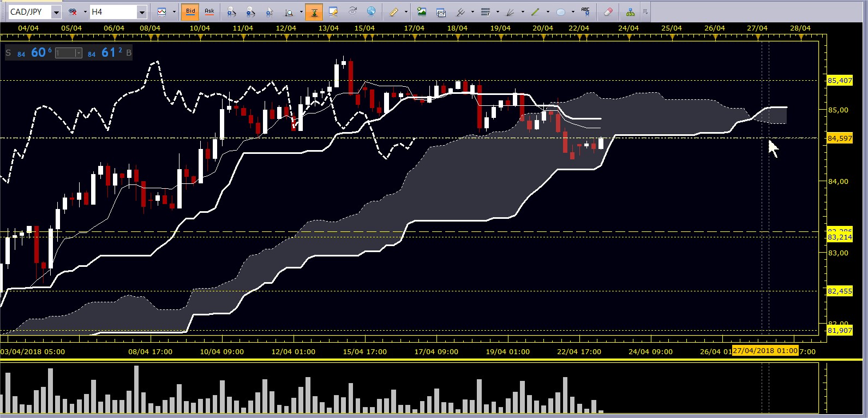The height and width of the screenshot is (418, 868).
Task: Expand the ellipse shape dropdown arrow
Action: 573,11
